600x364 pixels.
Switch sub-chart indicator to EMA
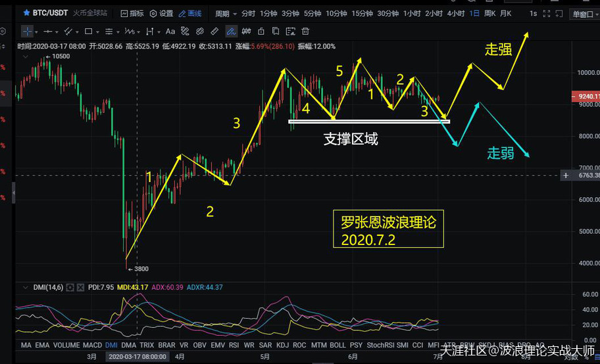(x=42, y=345)
